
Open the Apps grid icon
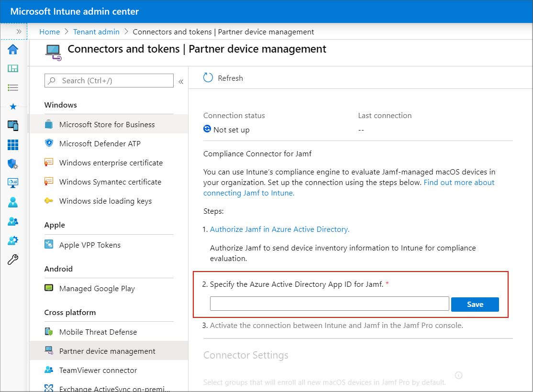[x=13, y=145]
